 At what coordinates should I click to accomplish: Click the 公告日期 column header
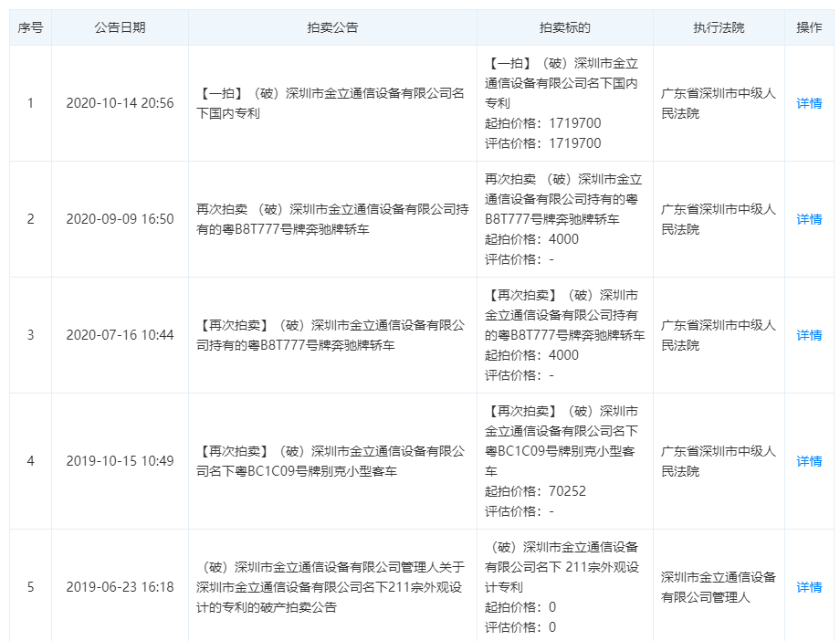[120, 27]
